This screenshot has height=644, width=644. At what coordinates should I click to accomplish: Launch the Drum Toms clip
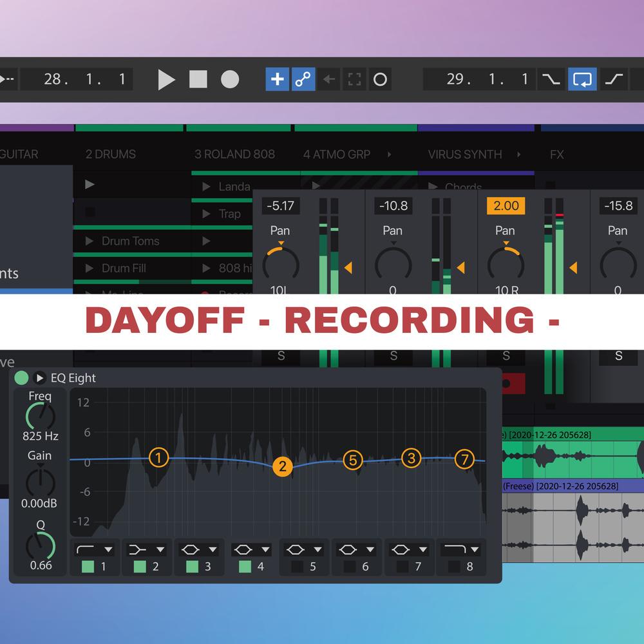click(90, 241)
